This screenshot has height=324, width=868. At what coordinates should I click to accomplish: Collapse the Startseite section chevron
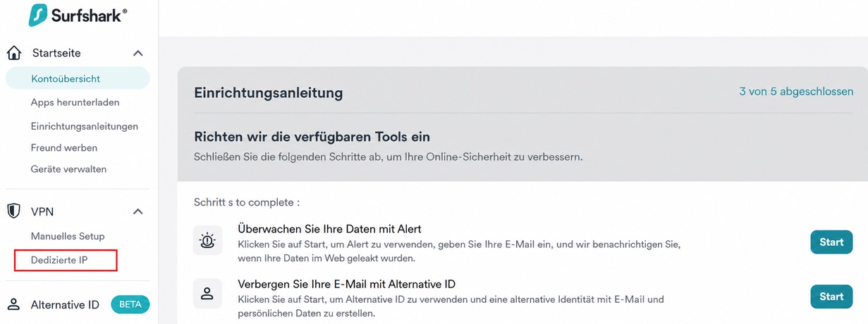tap(138, 54)
